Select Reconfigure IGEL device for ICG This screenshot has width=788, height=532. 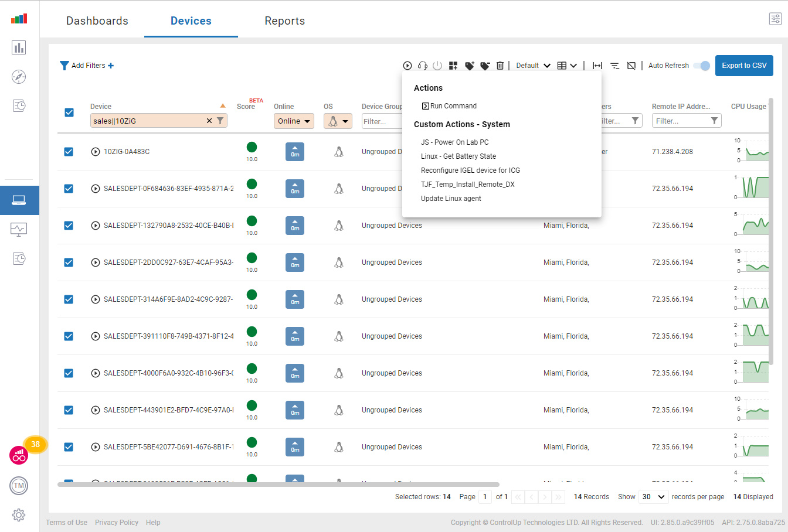coord(470,170)
